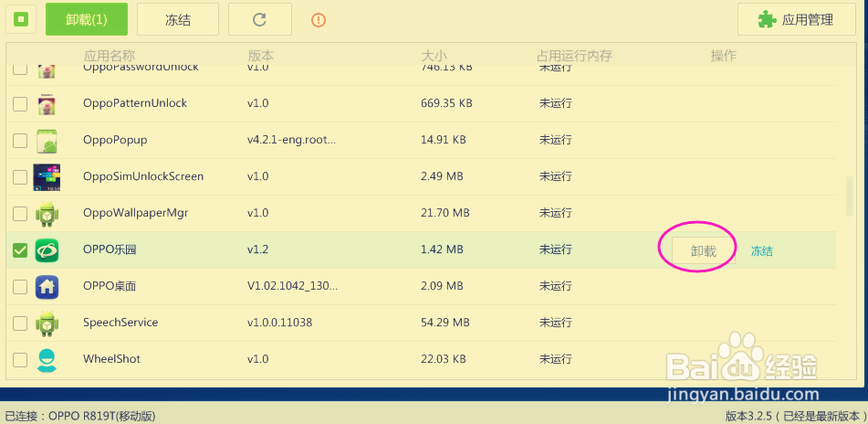Click the v4.2.1-eng.root version text
This screenshot has height=424, width=868.
click(292, 140)
